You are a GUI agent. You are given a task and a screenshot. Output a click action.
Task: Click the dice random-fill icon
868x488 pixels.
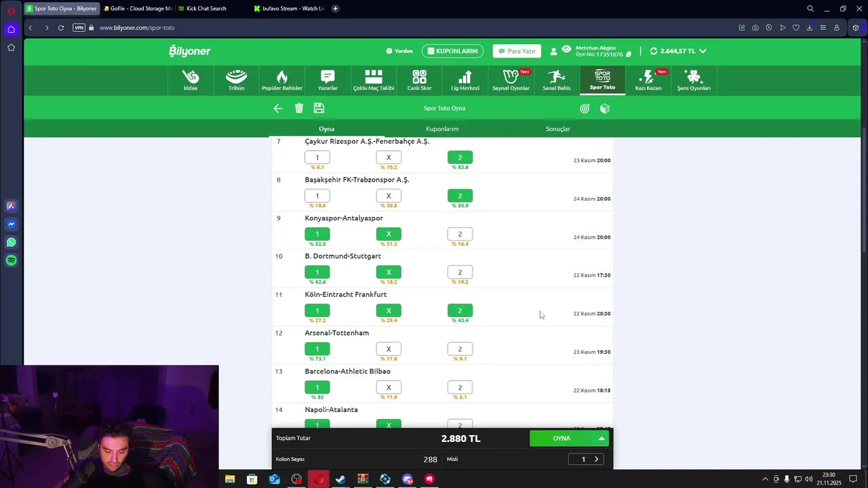coord(605,108)
